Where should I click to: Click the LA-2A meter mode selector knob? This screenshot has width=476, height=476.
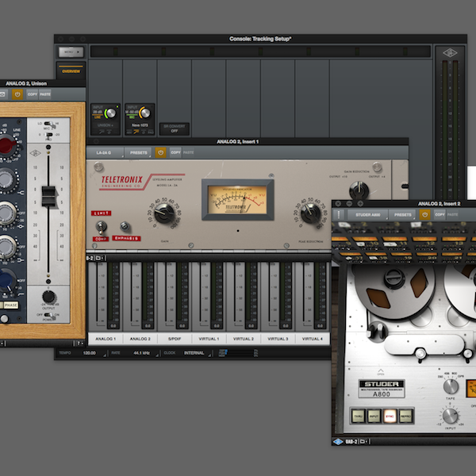[x=359, y=190]
